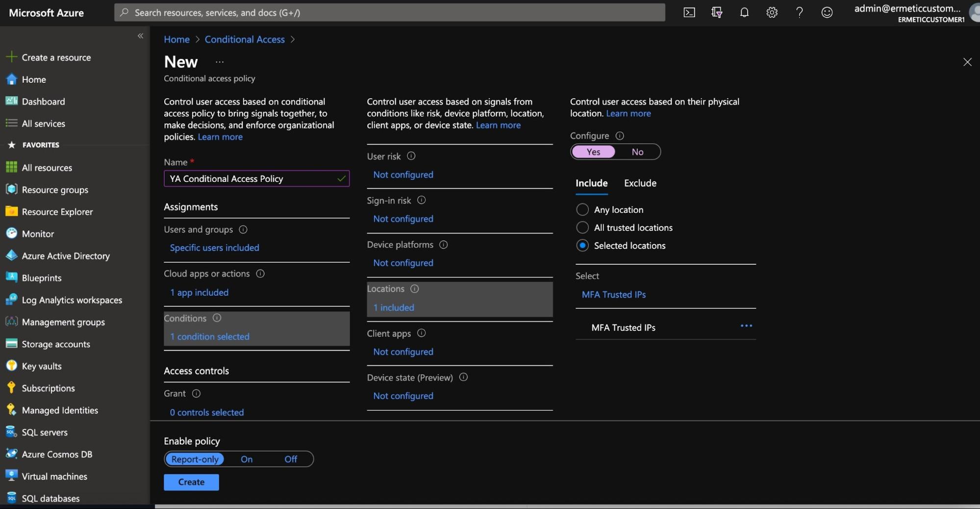Switch to the Include tab

coord(592,183)
